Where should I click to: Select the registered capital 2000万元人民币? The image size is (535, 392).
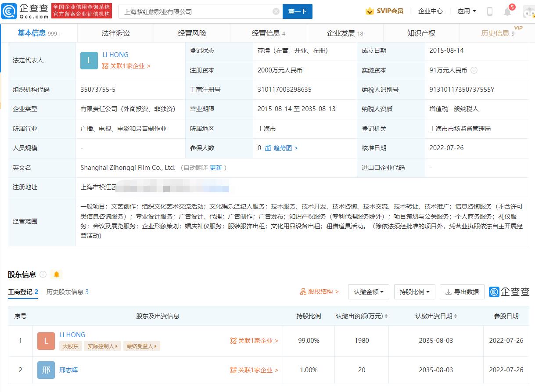(x=280, y=70)
